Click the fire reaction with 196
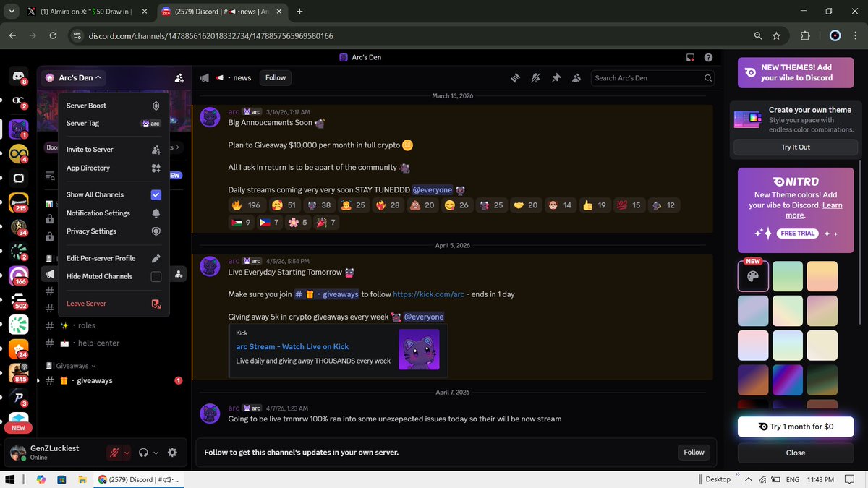 click(x=246, y=205)
